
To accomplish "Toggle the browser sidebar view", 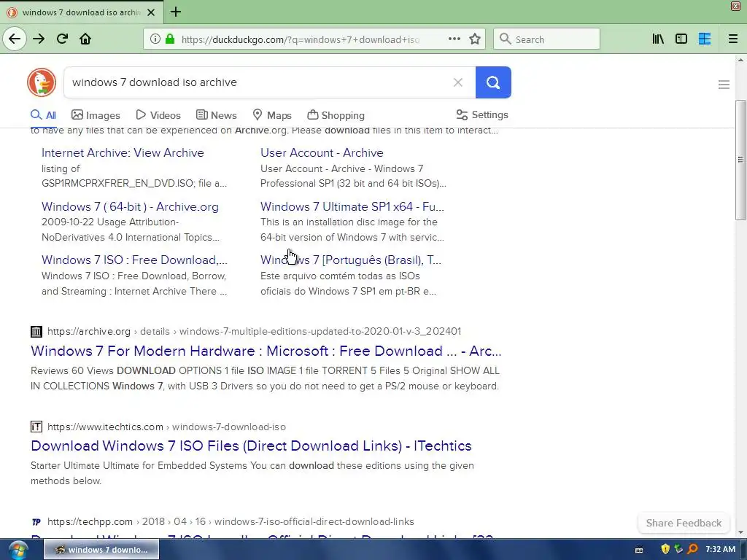I will pos(681,39).
